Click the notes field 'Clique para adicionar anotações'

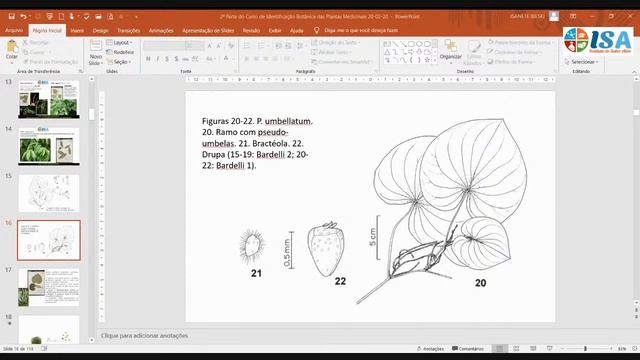(144, 336)
